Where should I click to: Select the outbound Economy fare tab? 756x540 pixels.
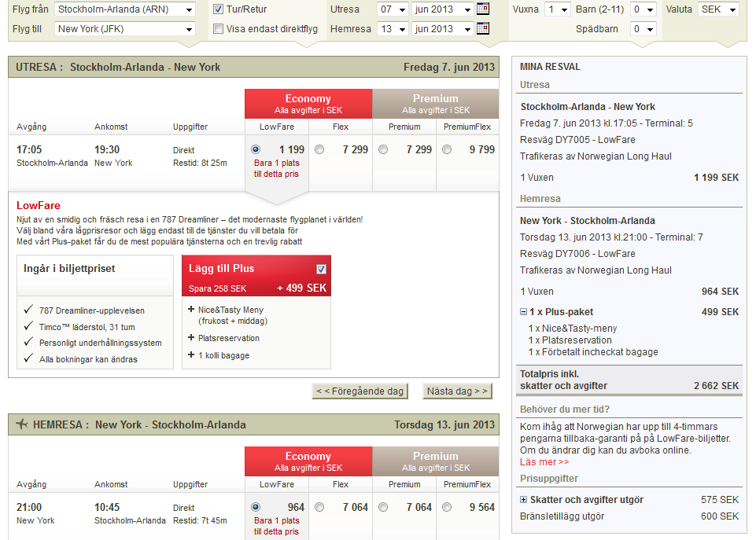point(308,104)
